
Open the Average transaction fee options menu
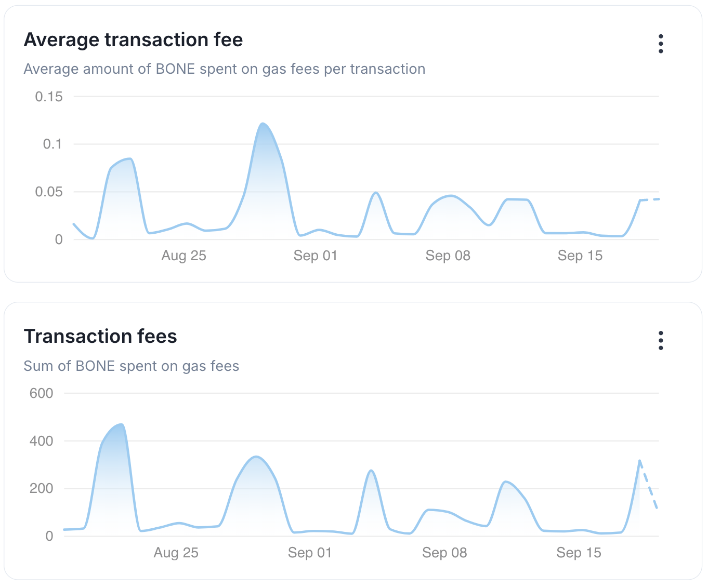661,44
